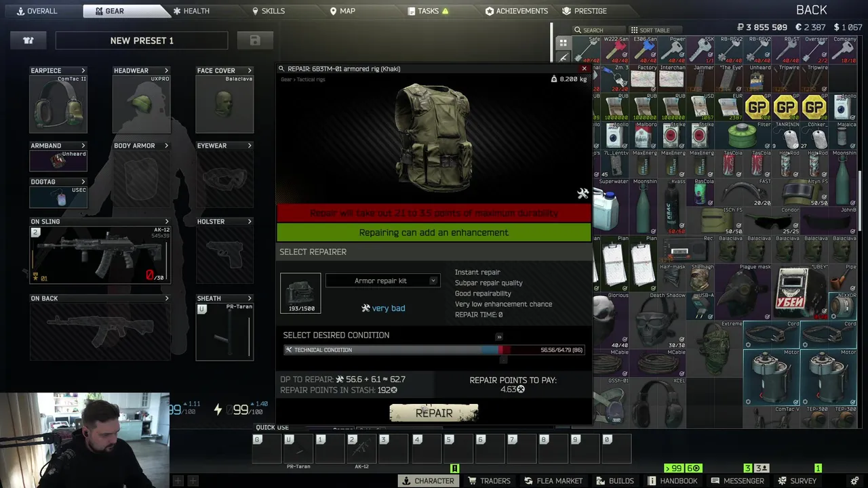Expand the EARPIECE slot arrow
Image resolution: width=868 pixels, height=488 pixels.
point(83,70)
